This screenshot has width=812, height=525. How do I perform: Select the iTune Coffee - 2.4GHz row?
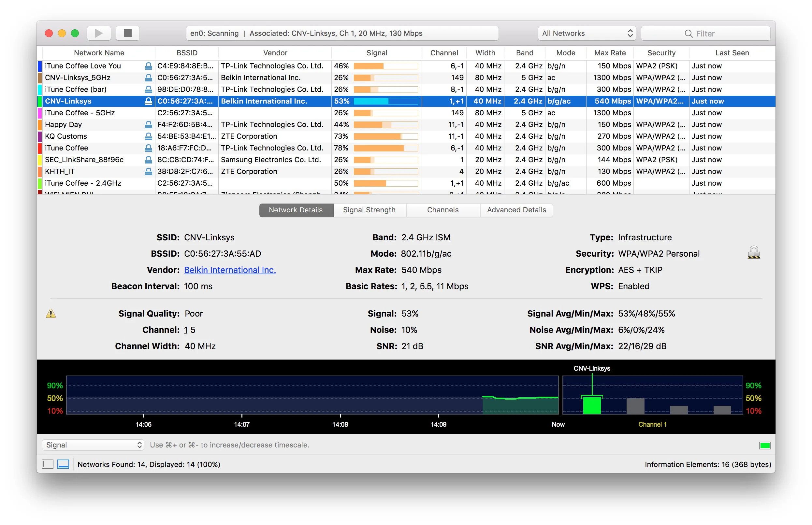406,183
